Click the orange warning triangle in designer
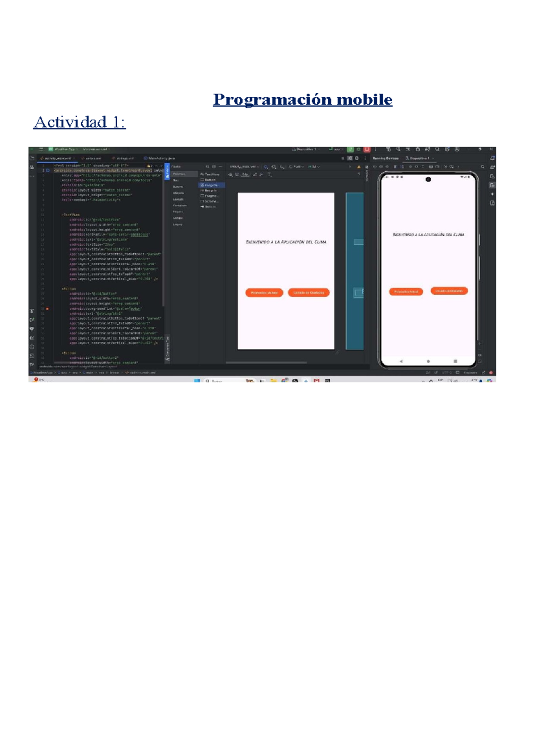This screenshot has height=756, width=535. click(358, 167)
